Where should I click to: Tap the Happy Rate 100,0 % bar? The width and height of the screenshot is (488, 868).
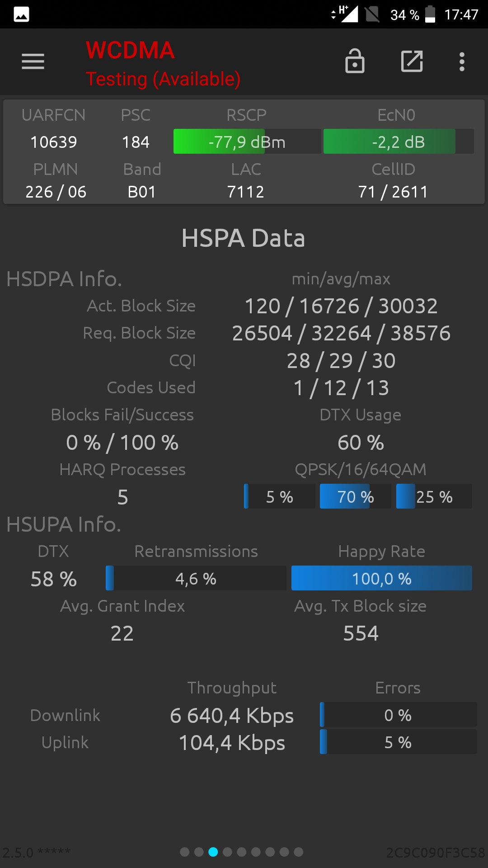click(x=382, y=578)
